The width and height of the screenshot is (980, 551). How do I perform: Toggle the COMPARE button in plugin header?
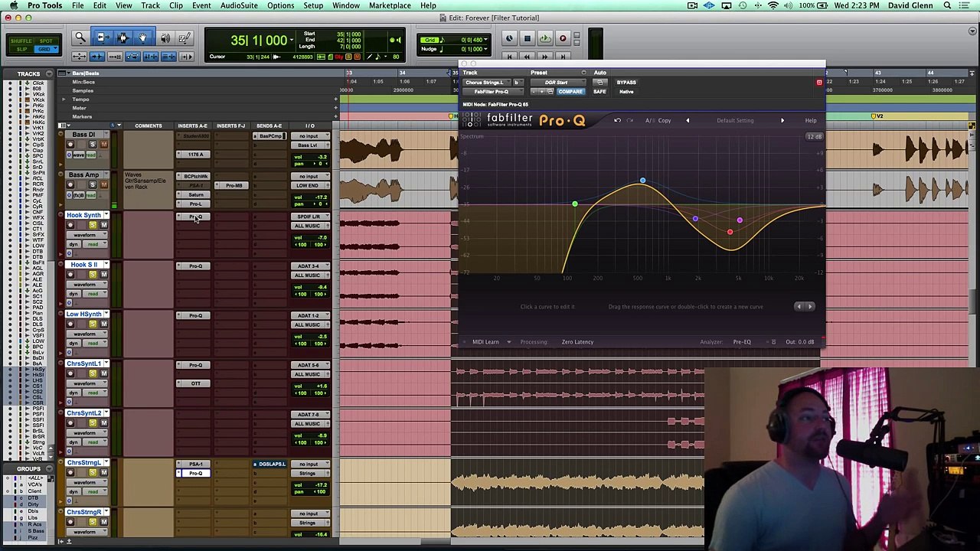click(x=570, y=92)
